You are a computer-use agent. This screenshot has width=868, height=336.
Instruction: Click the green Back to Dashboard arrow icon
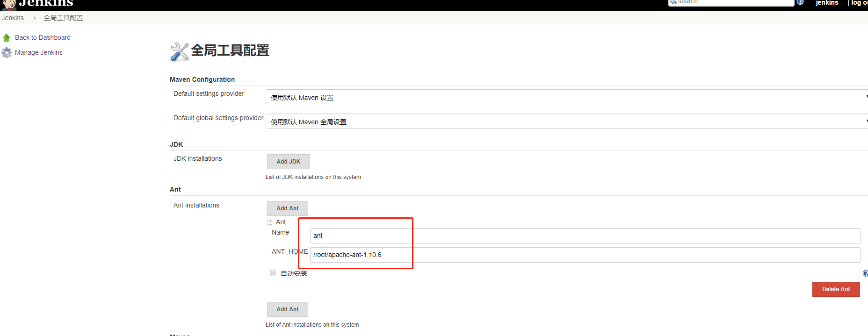point(7,37)
